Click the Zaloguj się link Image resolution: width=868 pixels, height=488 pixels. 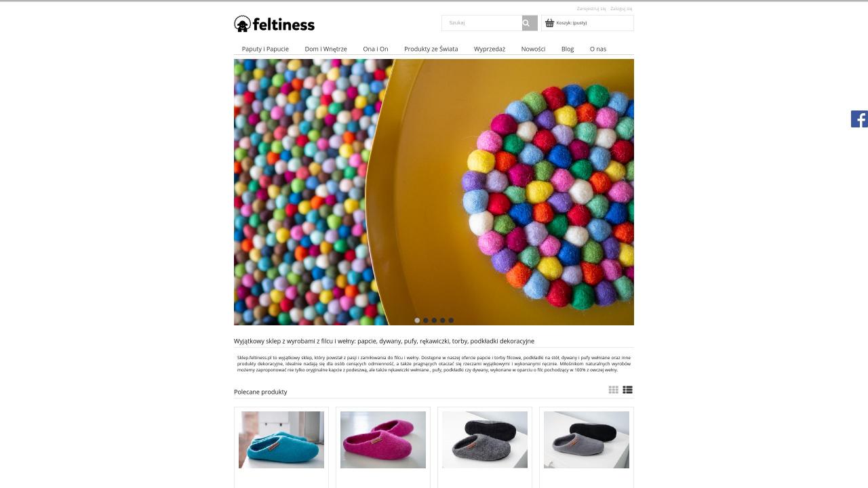pos(621,9)
